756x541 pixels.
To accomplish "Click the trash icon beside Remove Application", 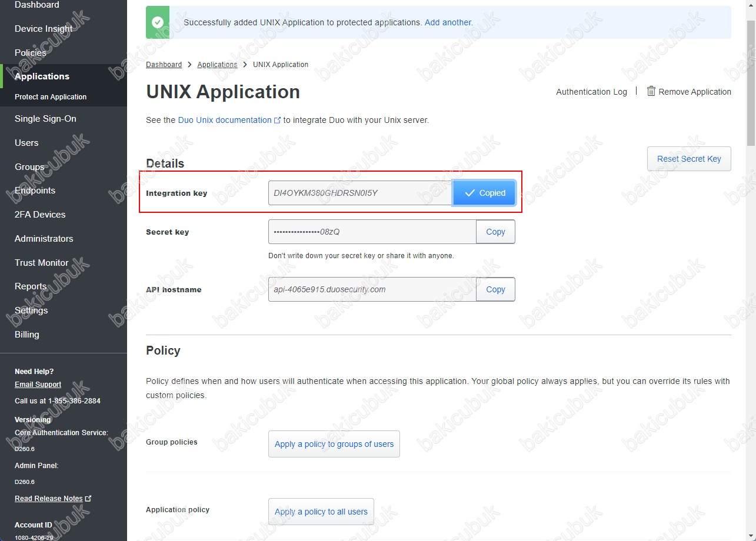I will point(651,91).
